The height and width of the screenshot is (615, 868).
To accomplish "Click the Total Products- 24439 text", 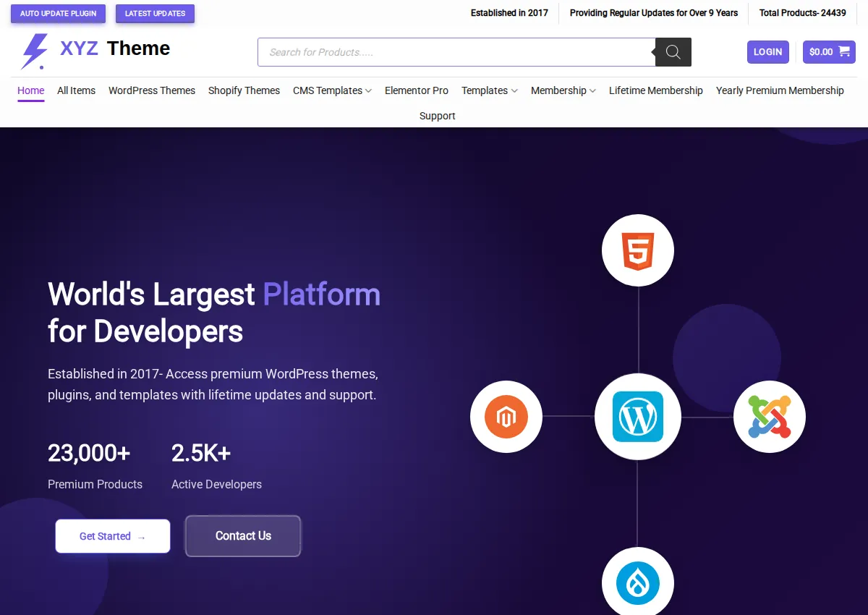I will [803, 12].
